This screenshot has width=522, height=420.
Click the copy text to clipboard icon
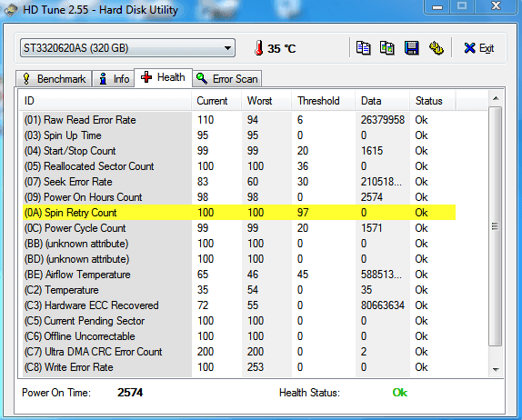[363, 48]
